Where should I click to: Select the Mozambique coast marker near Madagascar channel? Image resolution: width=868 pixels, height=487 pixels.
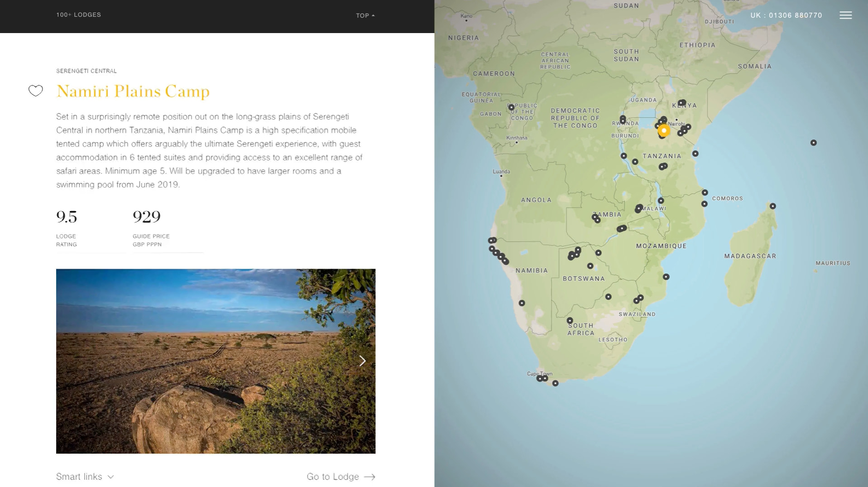pyautogui.click(x=666, y=277)
